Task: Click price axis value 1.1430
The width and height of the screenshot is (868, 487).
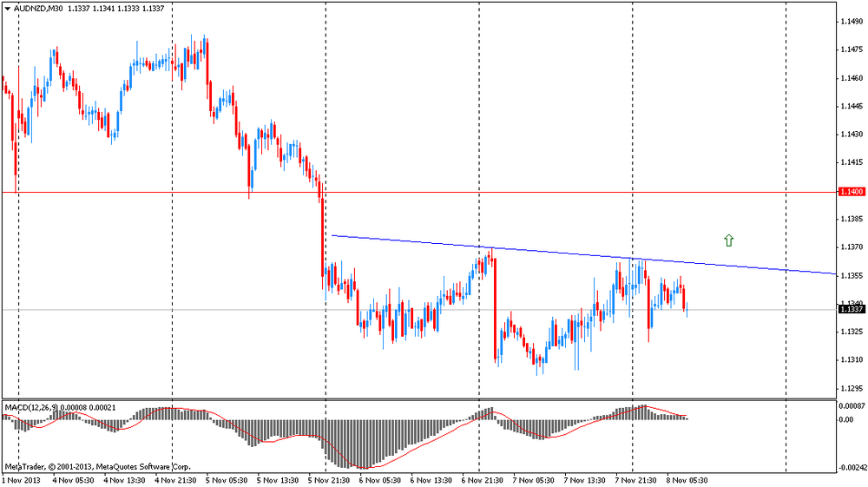Action: (852, 135)
